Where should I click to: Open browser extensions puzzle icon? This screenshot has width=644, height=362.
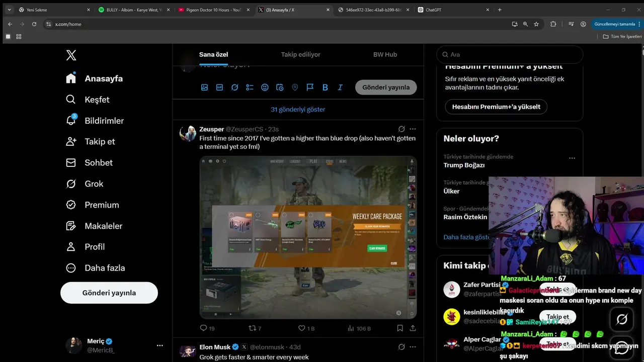pyautogui.click(x=553, y=24)
